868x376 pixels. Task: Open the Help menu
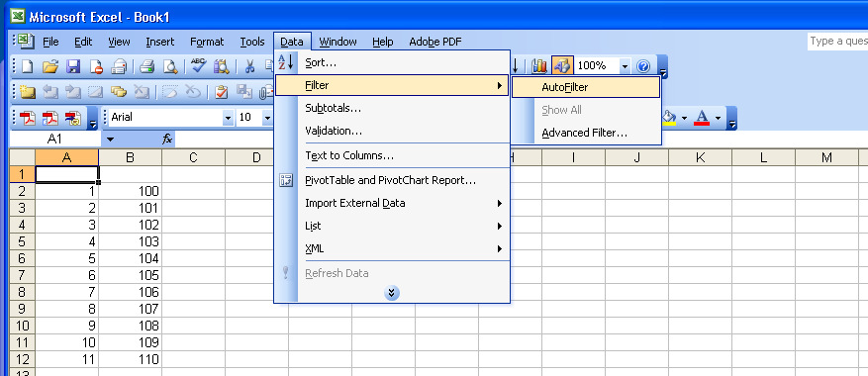[x=382, y=42]
